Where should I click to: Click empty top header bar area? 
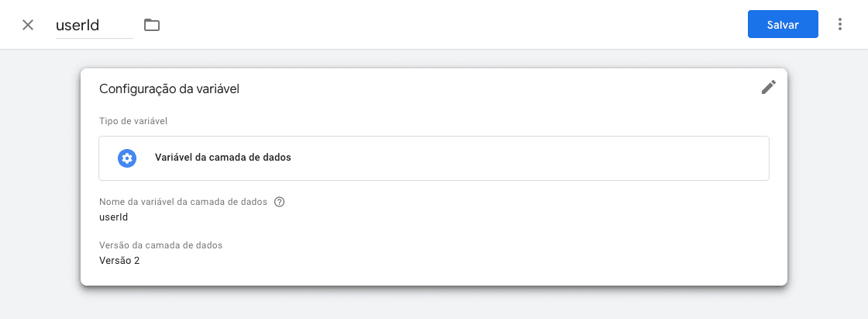[449, 25]
